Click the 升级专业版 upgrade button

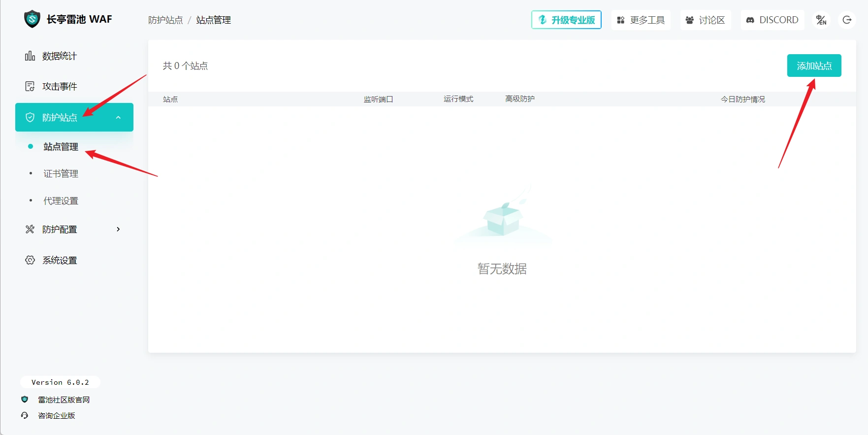(566, 20)
